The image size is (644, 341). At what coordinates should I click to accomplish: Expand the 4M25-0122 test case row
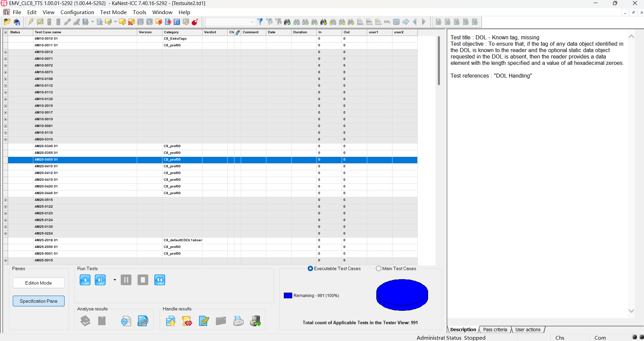[5, 207]
